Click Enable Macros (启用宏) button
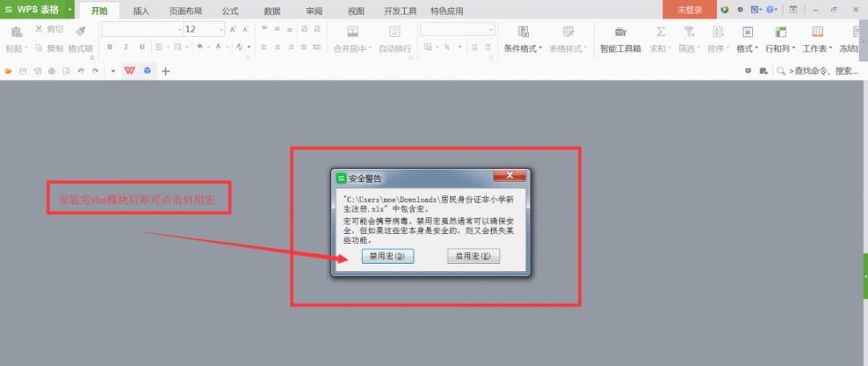The image size is (868, 366). tap(473, 256)
